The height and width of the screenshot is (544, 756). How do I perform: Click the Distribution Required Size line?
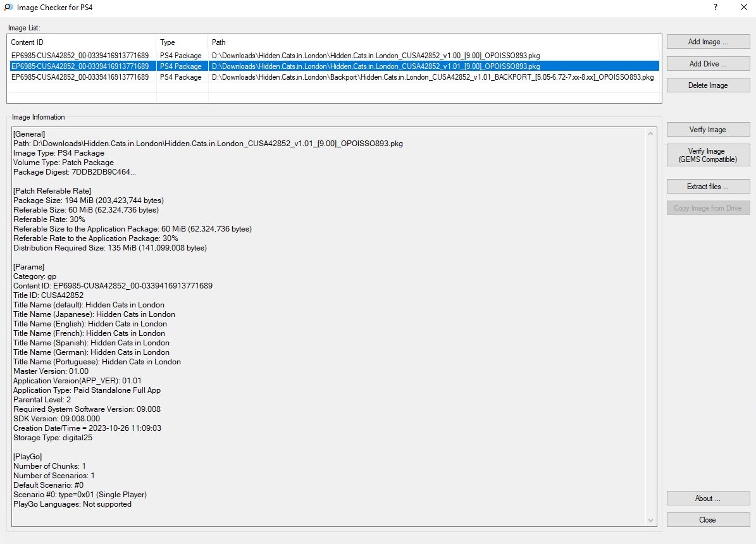pyautogui.click(x=110, y=248)
